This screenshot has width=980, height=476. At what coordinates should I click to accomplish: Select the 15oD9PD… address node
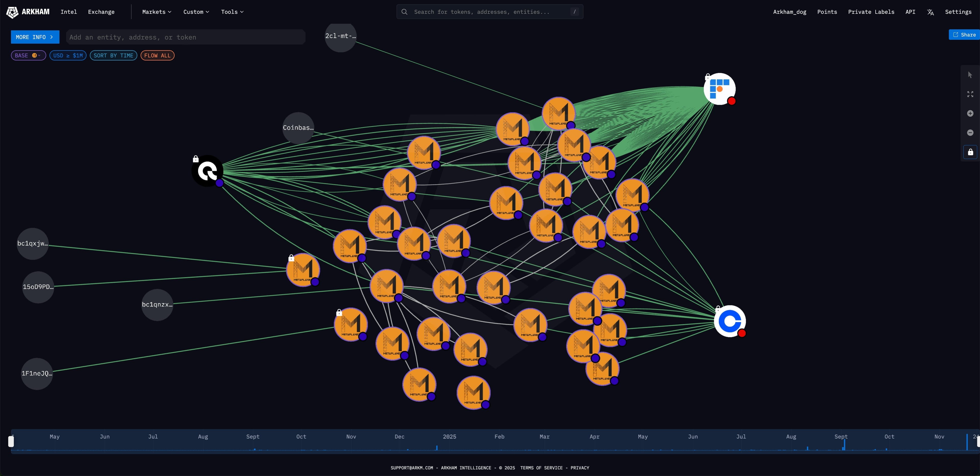38,287
